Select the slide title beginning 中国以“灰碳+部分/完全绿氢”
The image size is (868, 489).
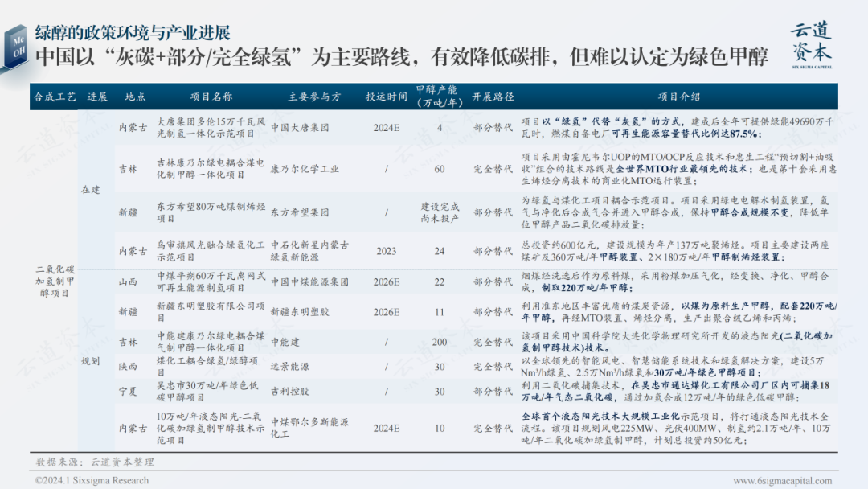(x=401, y=56)
